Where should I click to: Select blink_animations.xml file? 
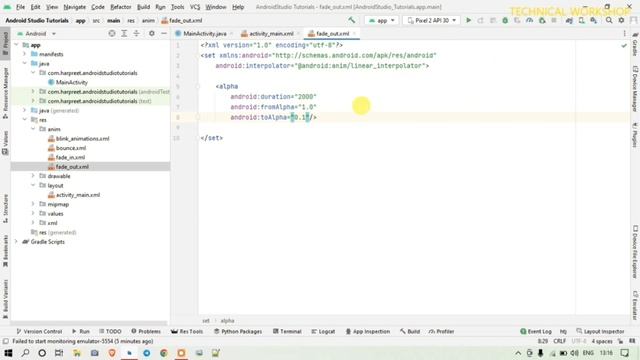[x=82, y=138]
